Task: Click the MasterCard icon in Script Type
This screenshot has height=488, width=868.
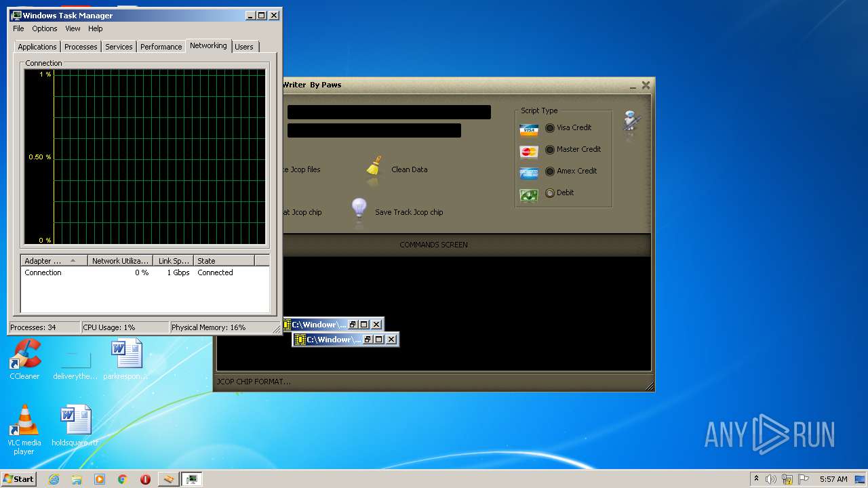Action: click(529, 152)
